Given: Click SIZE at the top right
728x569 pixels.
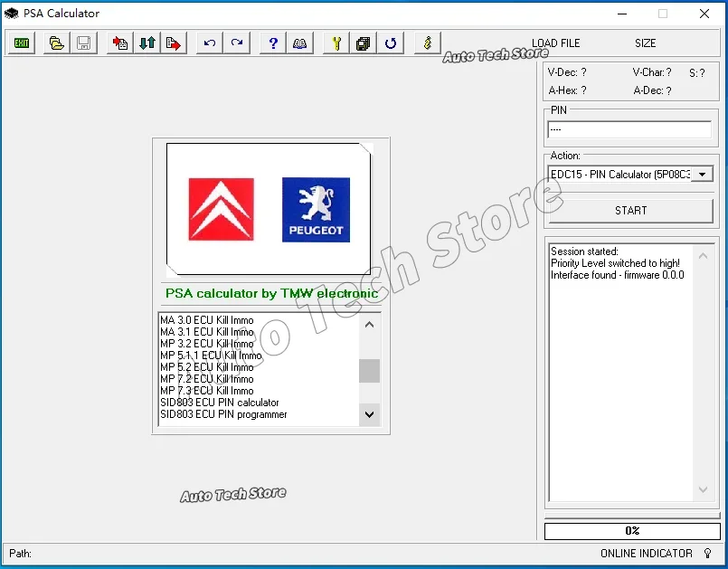Looking at the screenshot, I should click(646, 43).
